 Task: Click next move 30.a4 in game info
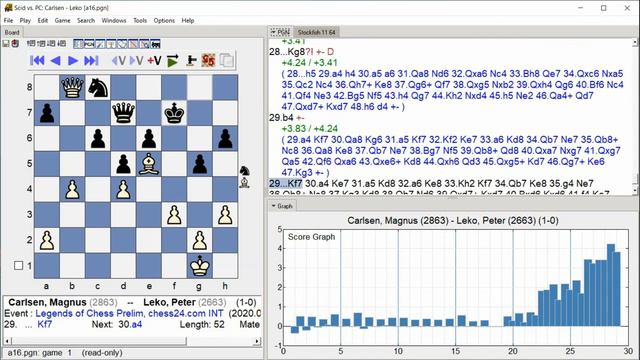(x=130, y=324)
